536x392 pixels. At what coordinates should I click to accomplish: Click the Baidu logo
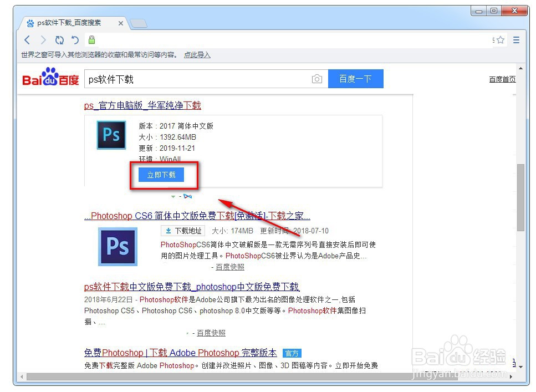point(50,77)
